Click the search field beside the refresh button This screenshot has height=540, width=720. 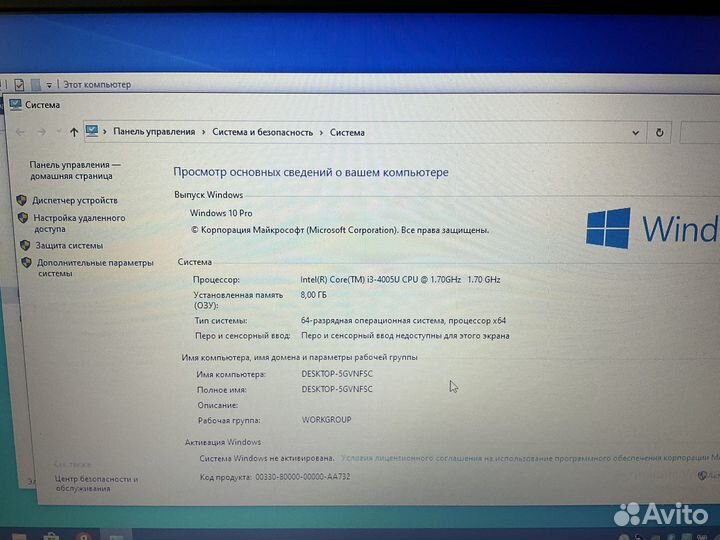(700, 133)
